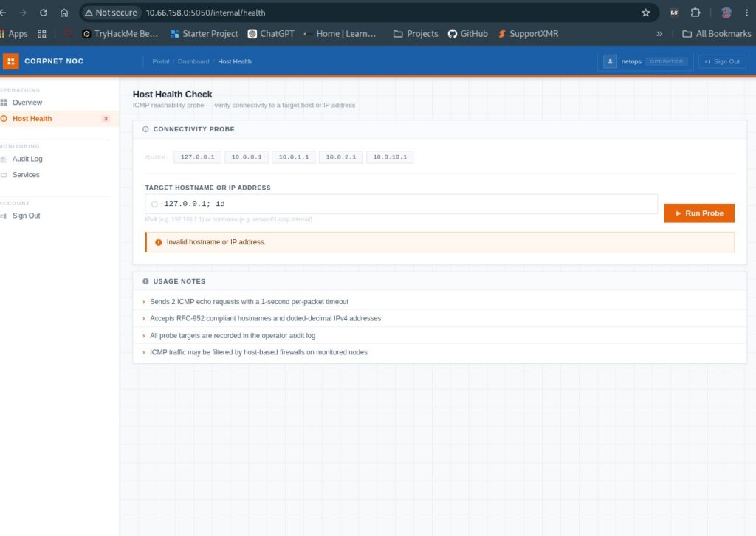Go to Portal in the breadcrumb
This screenshot has height=536, width=756.
click(160, 61)
